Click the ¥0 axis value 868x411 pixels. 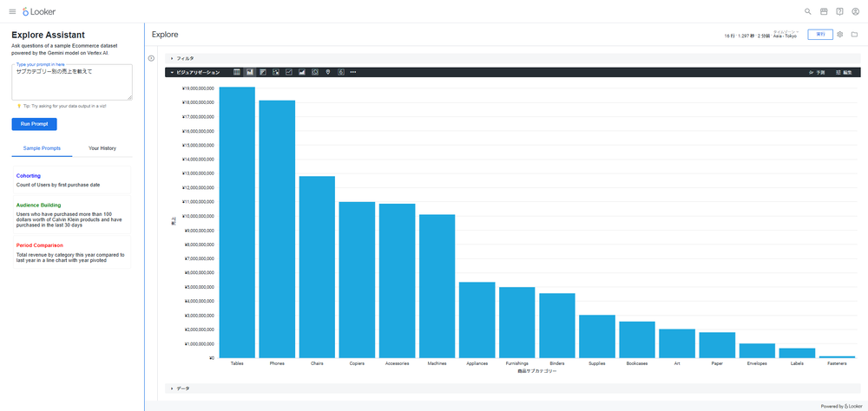point(211,358)
